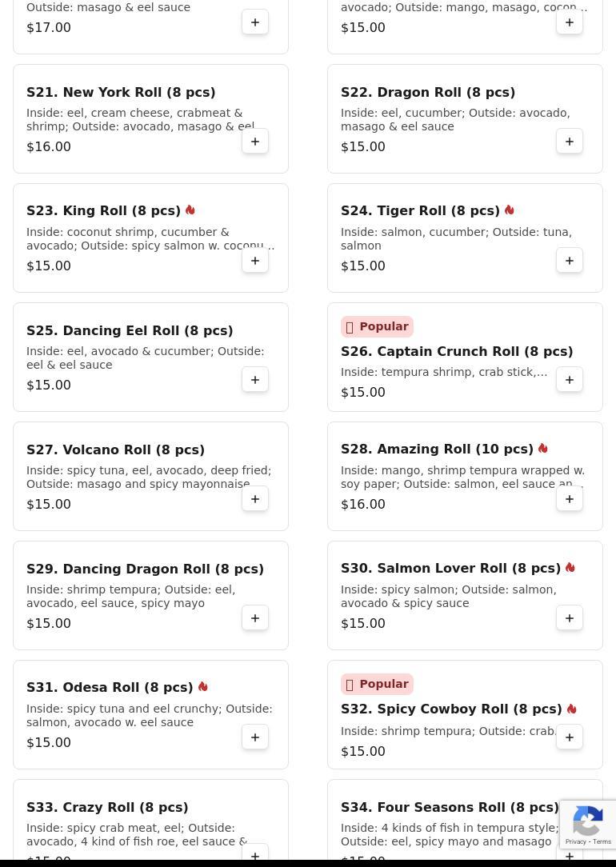Add S26 Captain Crunch Roll via plus button

click(569, 380)
